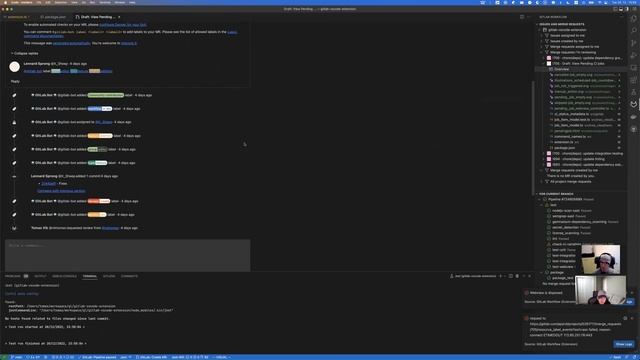Viewport: 640px width, 360px height.
Task: Open command_names.ts in MR changed files
Action: click(x=570, y=136)
